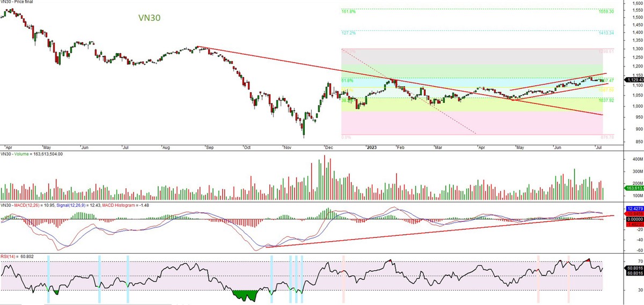Viewport: 644px width, 305px height.
Task: Click the black 0.00000 MACD axis tag
Action: point(633,219)
